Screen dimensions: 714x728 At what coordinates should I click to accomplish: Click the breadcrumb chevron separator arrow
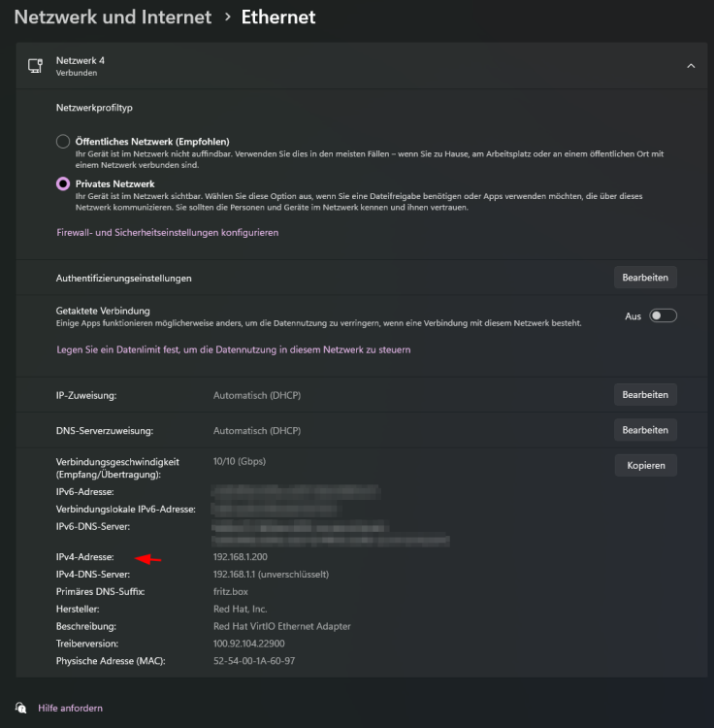pos(227,17)
